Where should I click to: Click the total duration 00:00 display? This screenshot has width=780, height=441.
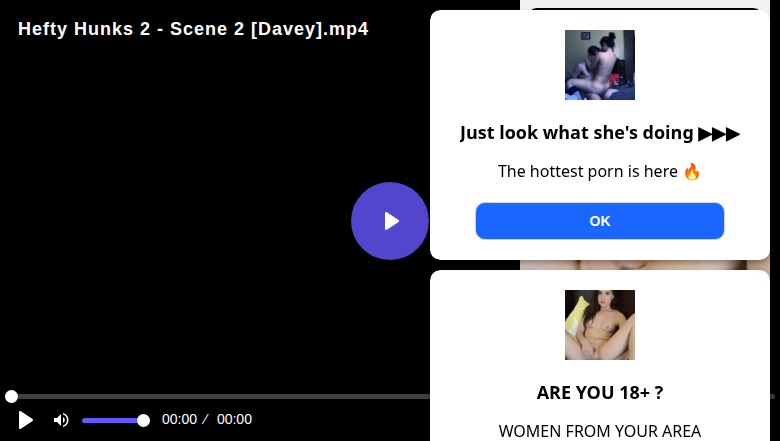(x=234, y=420)
